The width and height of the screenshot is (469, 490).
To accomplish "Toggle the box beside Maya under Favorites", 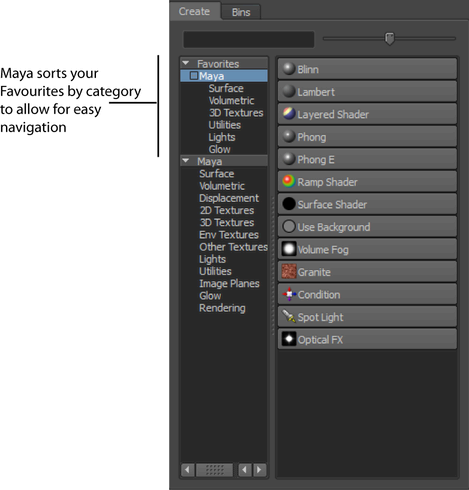I will (x=194, y=76).
